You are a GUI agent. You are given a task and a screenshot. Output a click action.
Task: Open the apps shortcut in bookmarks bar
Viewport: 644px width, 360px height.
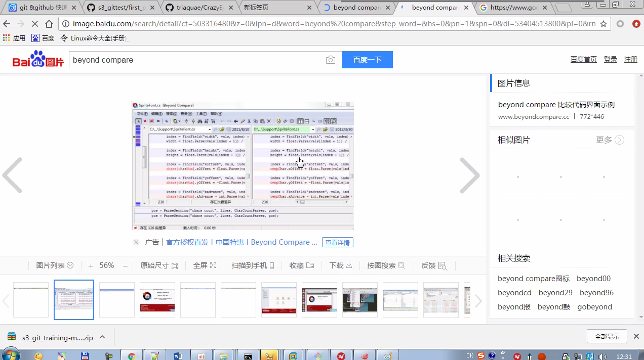coord(14,38)
